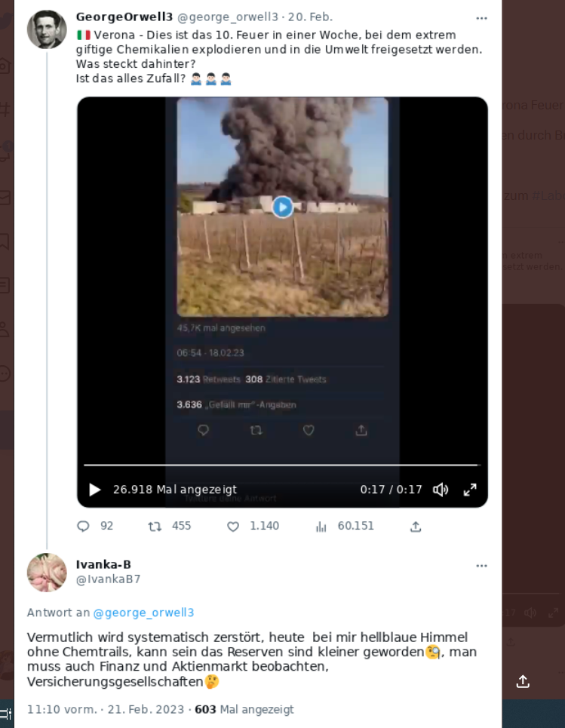Open the @george_orwell3 mention link
The height and width of the screenshot is (728, 565).
click(143, 613)
